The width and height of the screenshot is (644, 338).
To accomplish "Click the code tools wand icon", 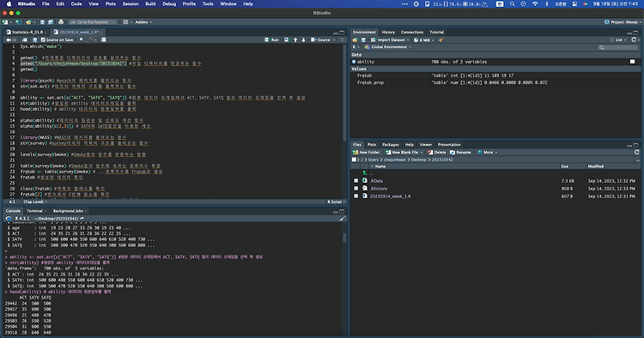I will 90,39.
